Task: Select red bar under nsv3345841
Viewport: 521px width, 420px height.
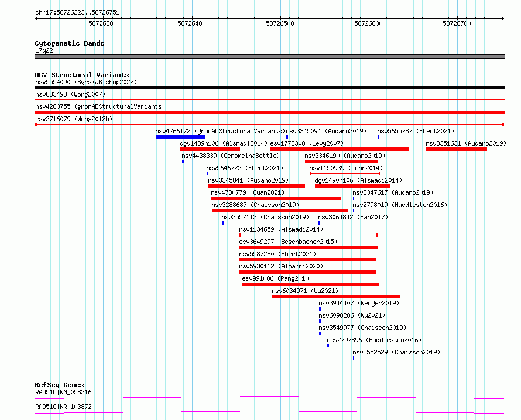Action: (x=256, y=186)
